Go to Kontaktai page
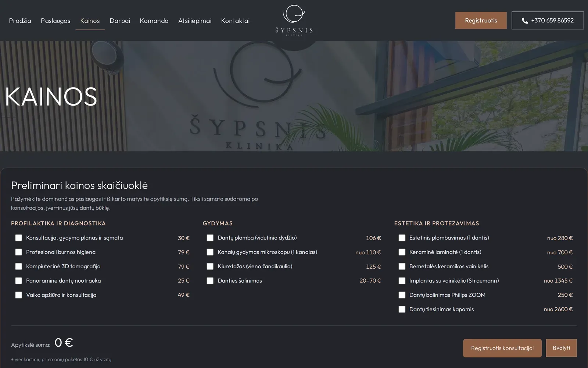Screen dimensions: 588x368 pos(235,21)
